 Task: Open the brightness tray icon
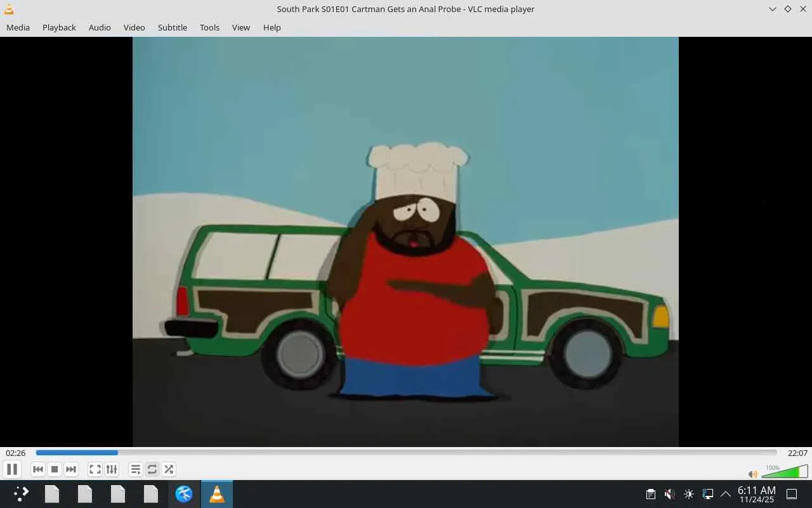click(x=689, y=494)
